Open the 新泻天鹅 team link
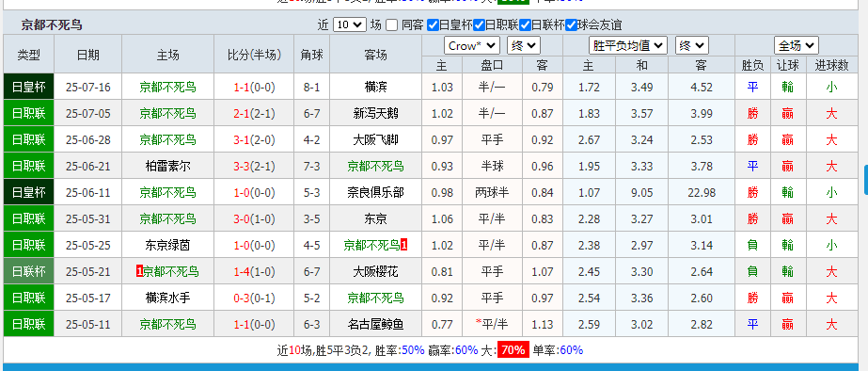868x371 pixels. click(x=376, y=114)
